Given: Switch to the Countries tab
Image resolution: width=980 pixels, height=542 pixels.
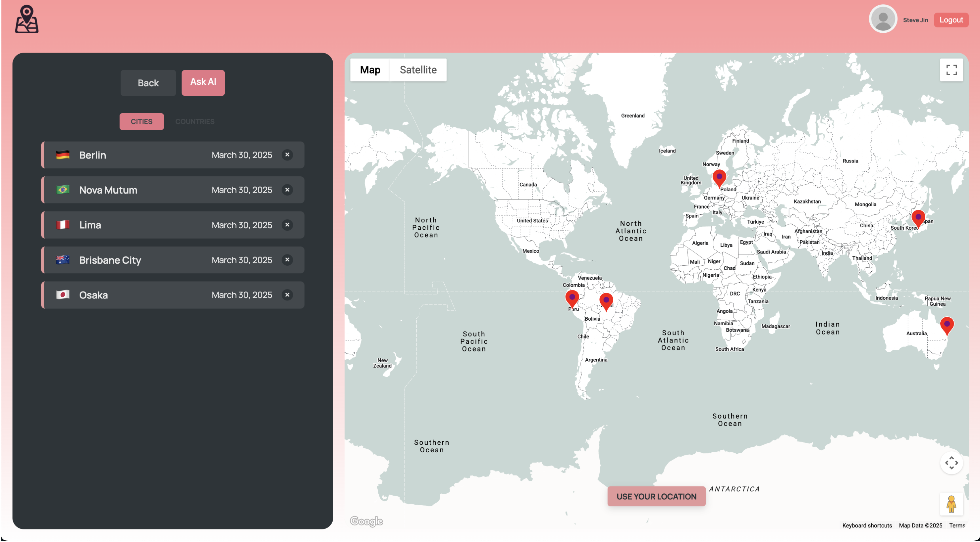Looking at the screenshot, I should point(195,122).
